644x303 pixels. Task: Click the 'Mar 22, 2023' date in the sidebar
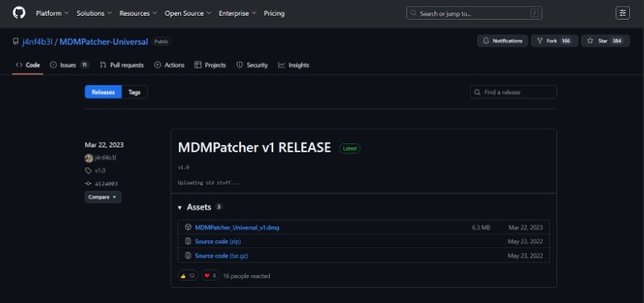[104, 145]
